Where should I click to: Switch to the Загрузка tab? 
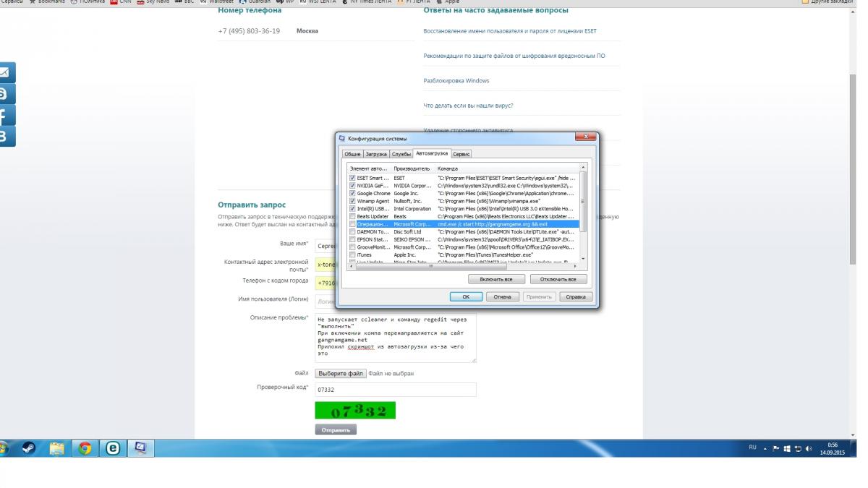376,154
